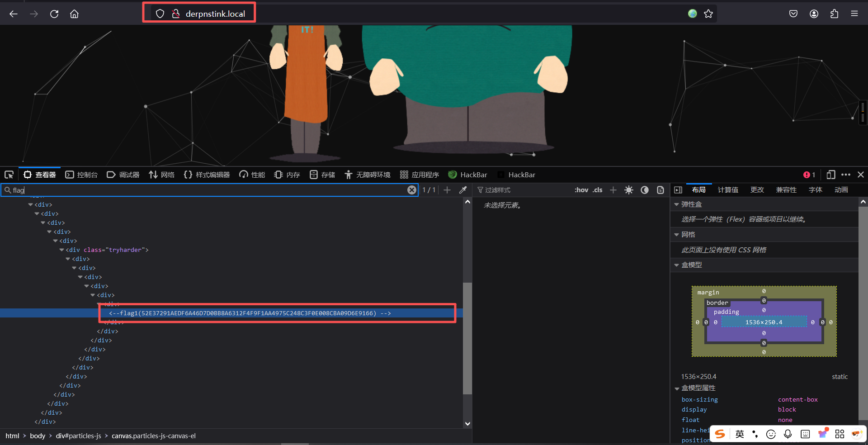Open the 内存 Memory tab

(287, 175)
